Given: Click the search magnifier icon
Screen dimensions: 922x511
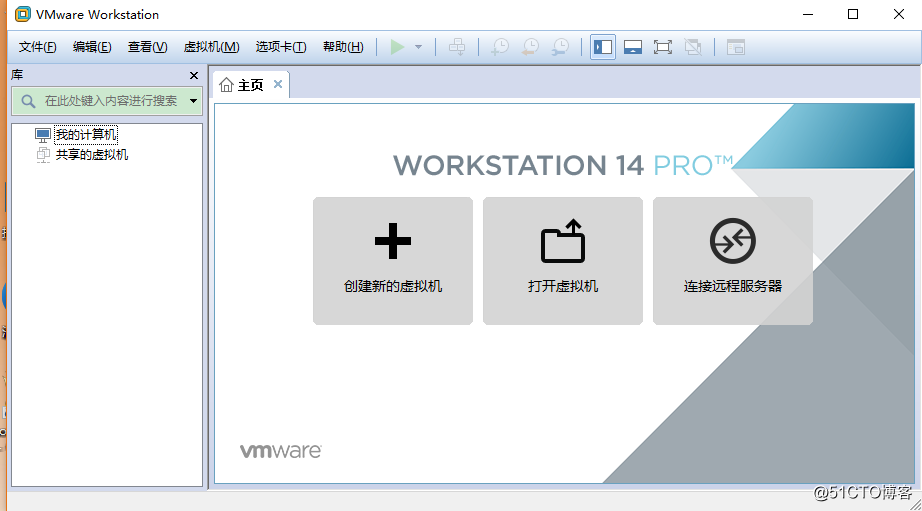Looking at the screenshot, I should click(28, 101).
